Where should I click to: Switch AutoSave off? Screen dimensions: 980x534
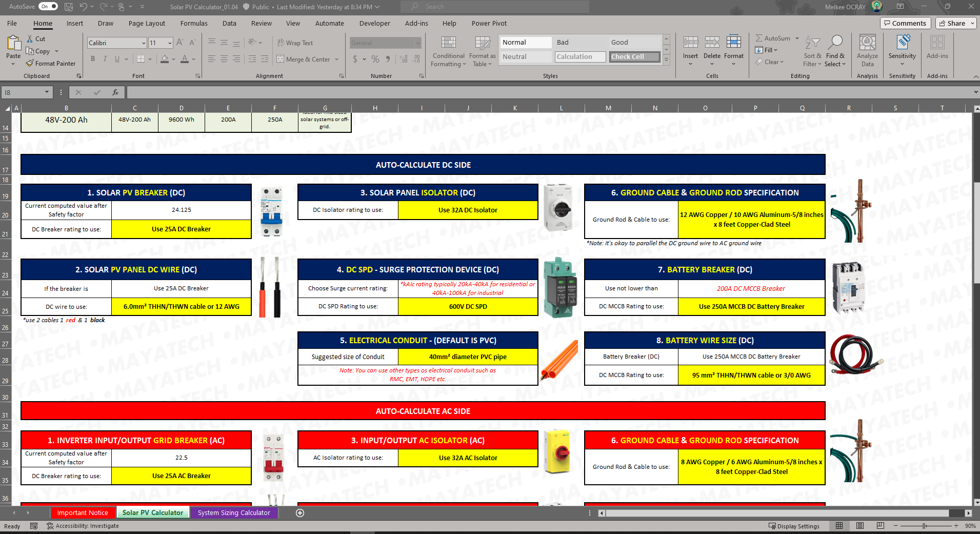48,6
